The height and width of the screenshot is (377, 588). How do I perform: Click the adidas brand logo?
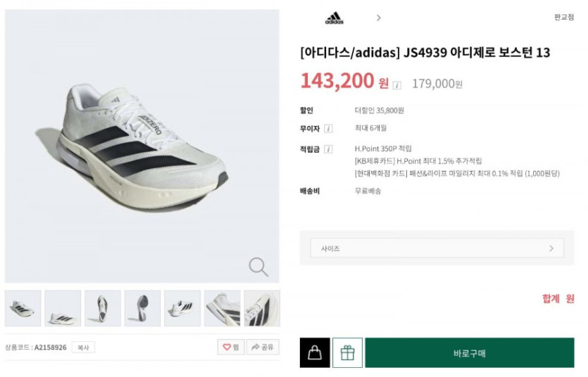coord(334,18)
